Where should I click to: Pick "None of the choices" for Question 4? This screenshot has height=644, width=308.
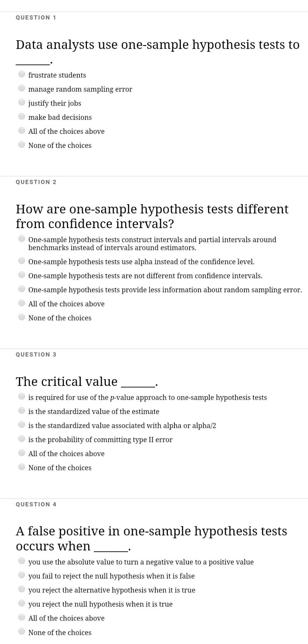tap(22, 630)
